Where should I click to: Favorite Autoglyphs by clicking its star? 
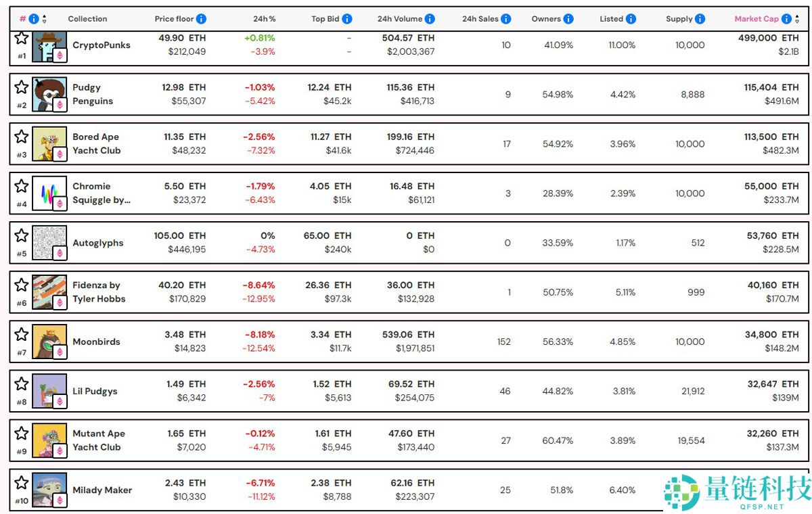click(x=21, y=235)
